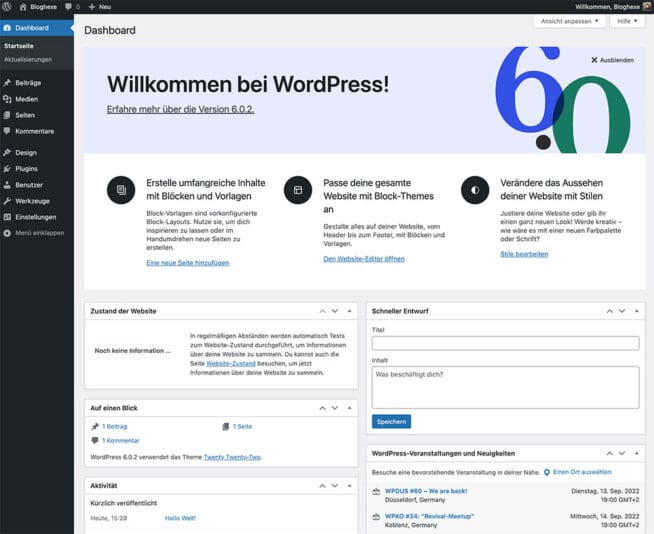The height and width of the screenshot is (534, 654).
Task: Click the Design paintbrush icon
Action: pos(7,153)
